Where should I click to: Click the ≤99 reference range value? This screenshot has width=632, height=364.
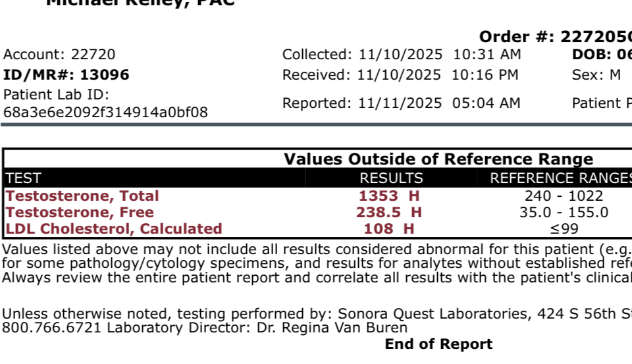click(x=564, y=228)
